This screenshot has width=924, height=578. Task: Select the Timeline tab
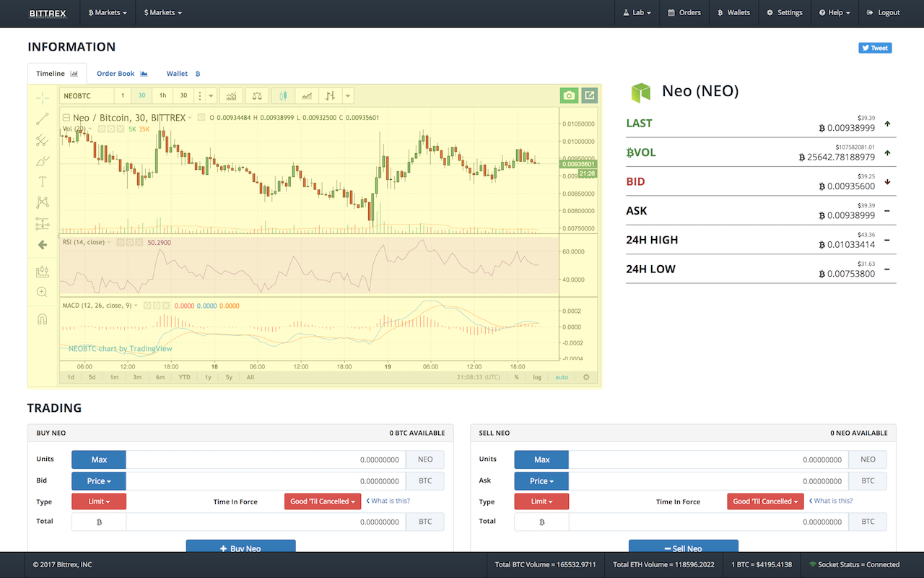57,74
